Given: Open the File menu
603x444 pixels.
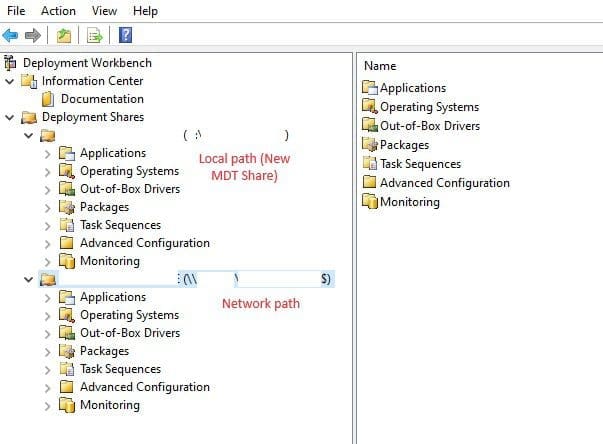Looking at the screenshot, I should (16, 11).
